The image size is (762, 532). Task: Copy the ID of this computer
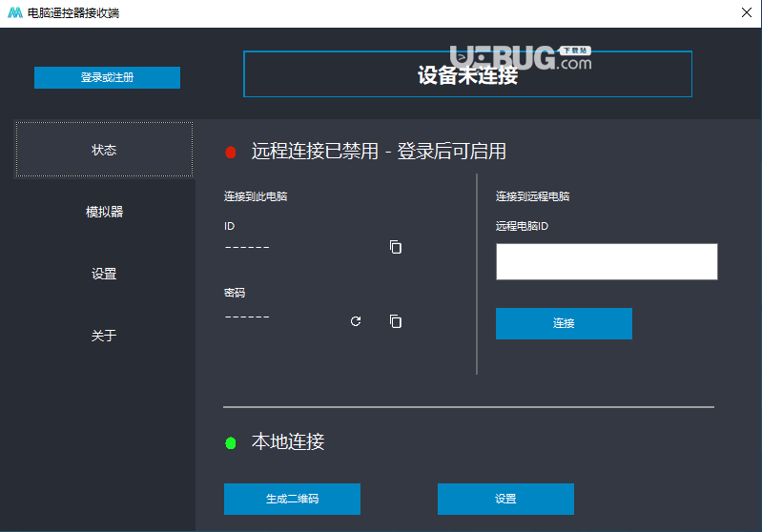pyautogui.click(x=396, y=247)
